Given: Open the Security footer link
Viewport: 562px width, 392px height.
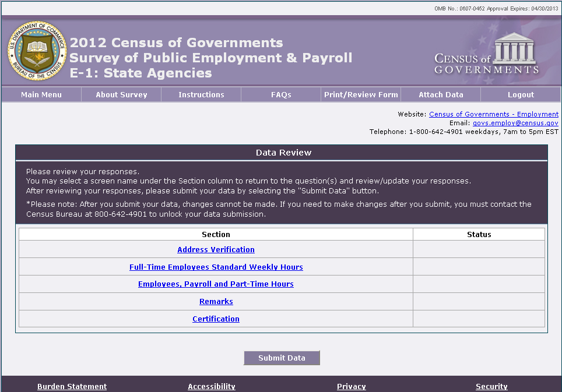Looking at the screenshot, I should point(491,386).
